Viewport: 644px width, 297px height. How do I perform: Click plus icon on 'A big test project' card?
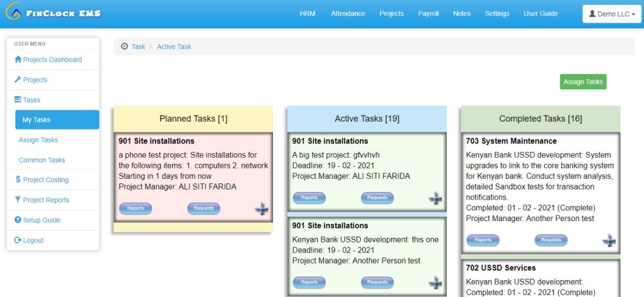[435, 198]
